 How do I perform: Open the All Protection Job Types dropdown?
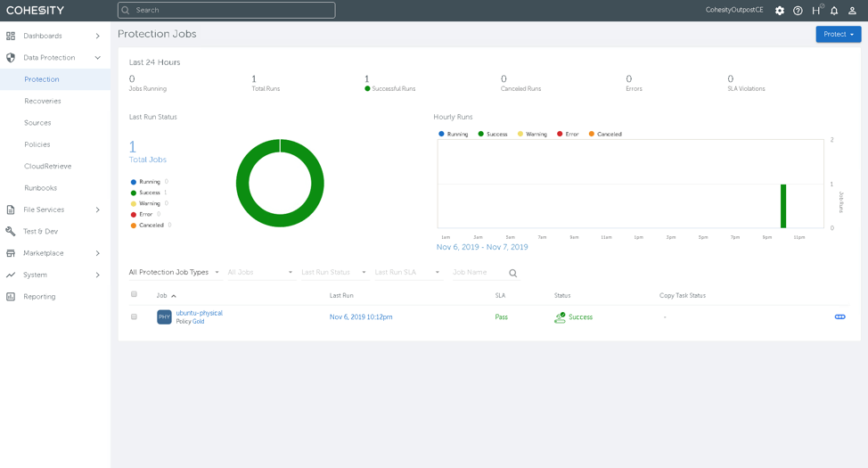point(174,273)
